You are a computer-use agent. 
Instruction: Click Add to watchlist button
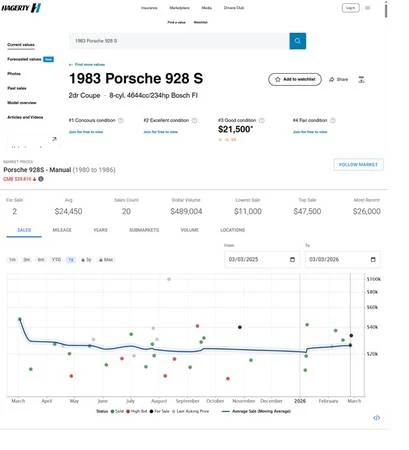pyautogui.click(x=295, y=79)
